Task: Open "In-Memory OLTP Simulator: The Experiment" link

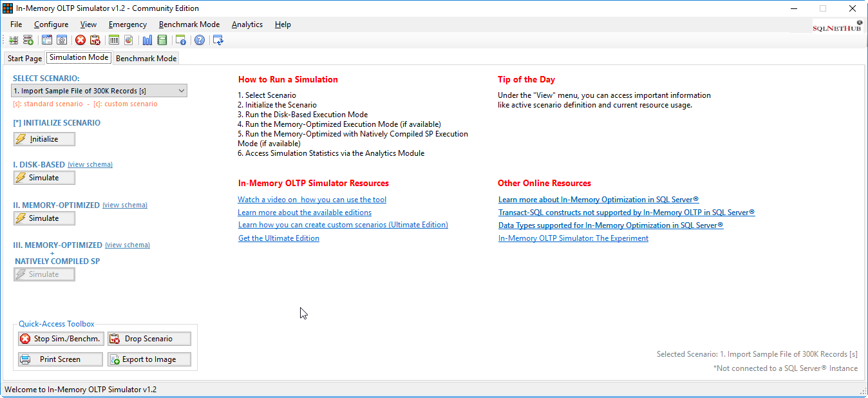Action: pyautogui.click(x=573, y=238)
